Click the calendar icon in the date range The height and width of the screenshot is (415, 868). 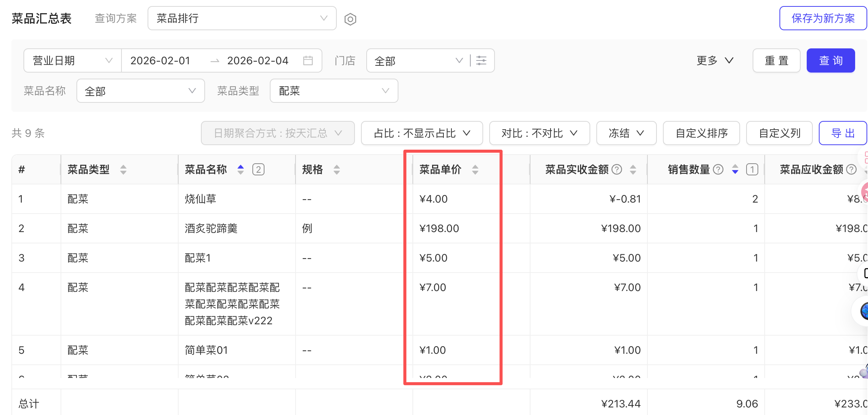coord(308,60)
